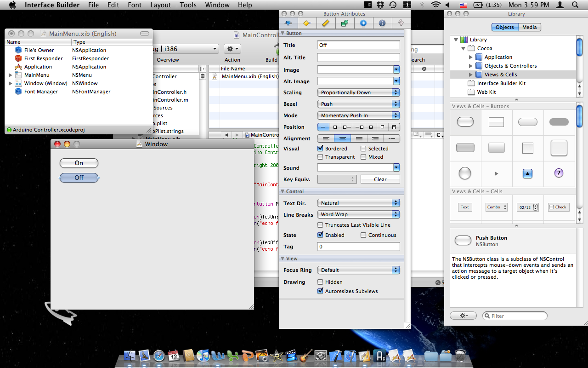Open the Xcode Action gear menu
The width and height of the screenshot is (588, 368).
click(x=232, y=48)
